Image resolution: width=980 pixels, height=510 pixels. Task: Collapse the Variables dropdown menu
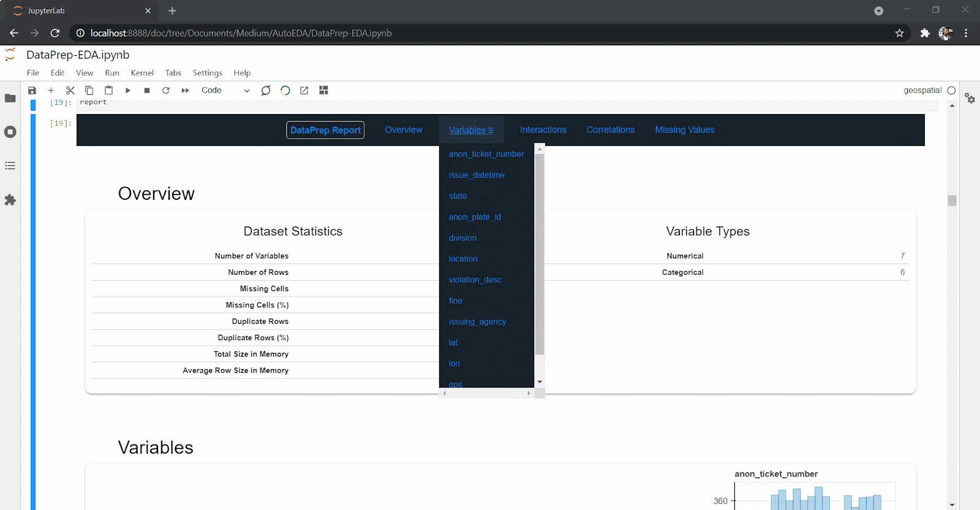[x=471, y=130]
